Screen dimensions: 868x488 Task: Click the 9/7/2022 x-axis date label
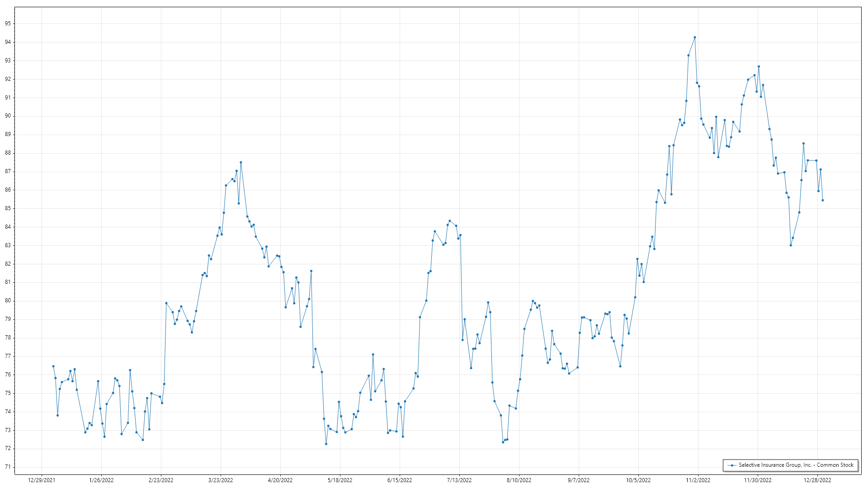[x=579, y=480]
